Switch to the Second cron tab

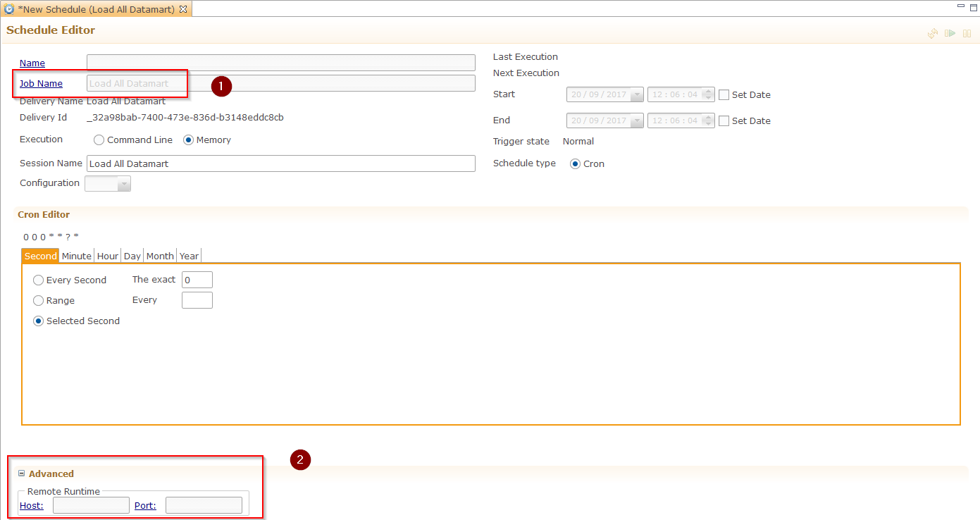pos(40,256)
